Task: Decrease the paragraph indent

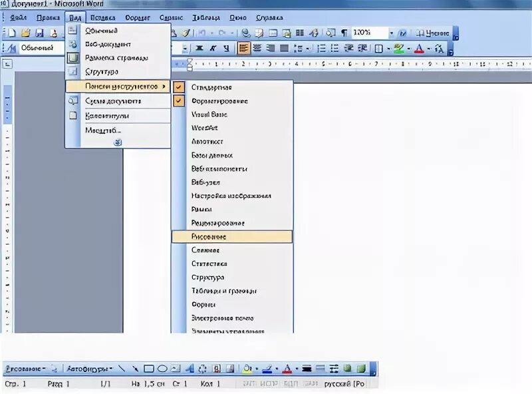Action: tap(348, 49)
